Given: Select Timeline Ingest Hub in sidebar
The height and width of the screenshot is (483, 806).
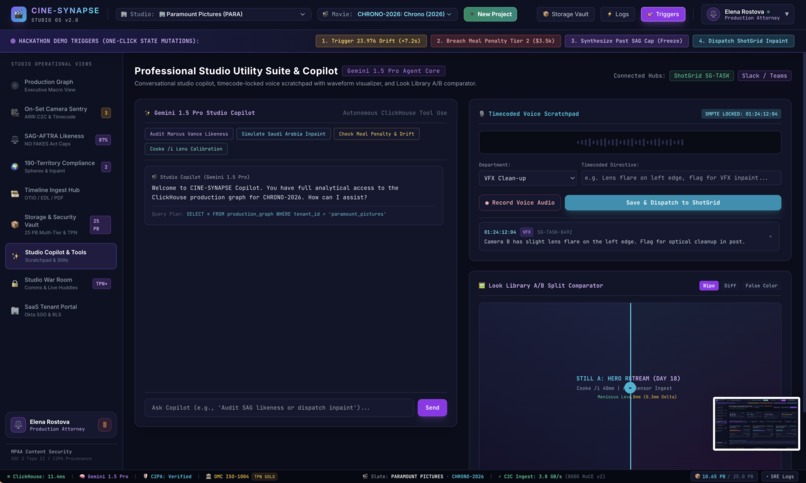Looking at the screenshot, I should coord(61,194).
